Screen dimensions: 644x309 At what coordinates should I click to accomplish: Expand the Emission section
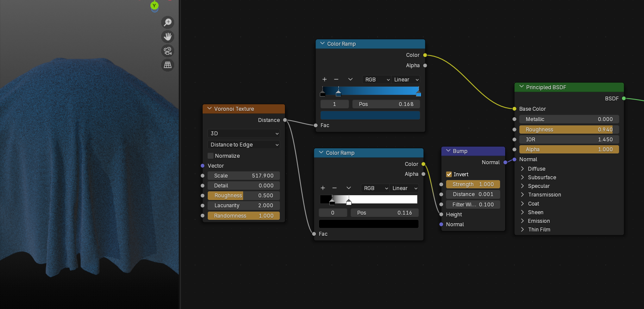coord(522,221)
